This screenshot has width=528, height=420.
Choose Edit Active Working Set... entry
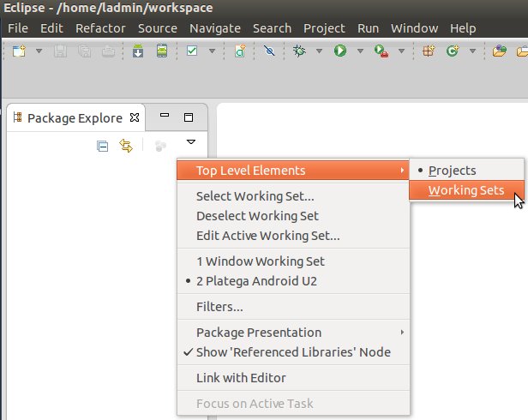pyautogui.click(x=293, y=236)
